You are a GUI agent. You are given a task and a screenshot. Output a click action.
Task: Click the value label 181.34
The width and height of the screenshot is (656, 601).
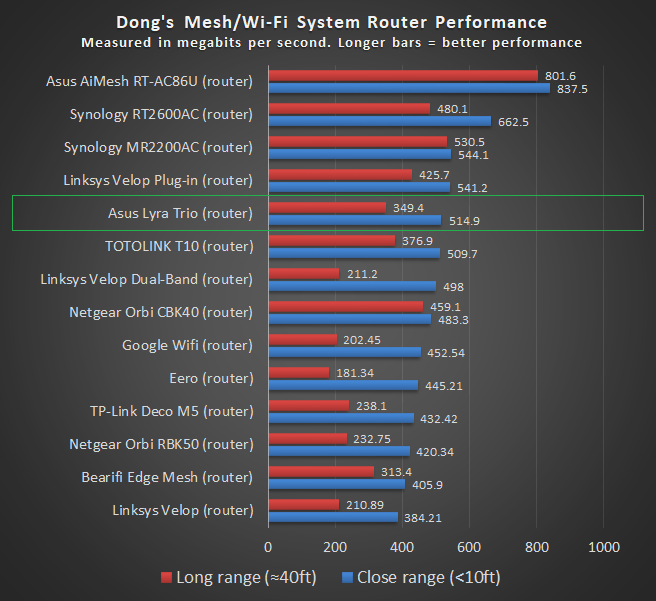355,373
